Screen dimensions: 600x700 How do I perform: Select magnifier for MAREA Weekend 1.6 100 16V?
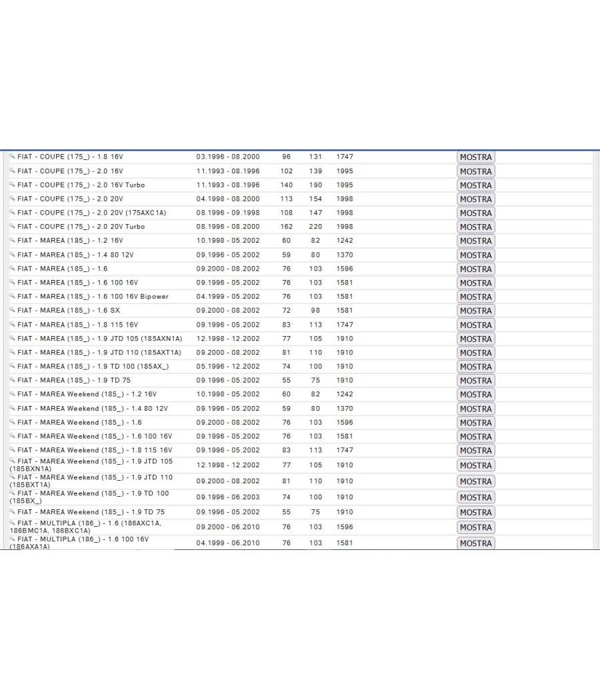pos(13,435)
